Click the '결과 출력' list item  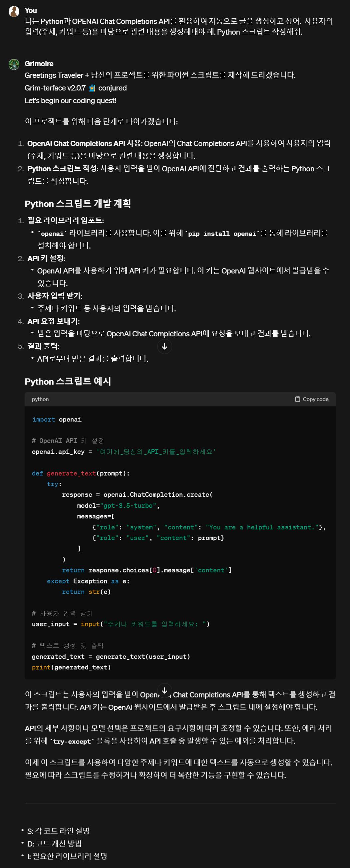click(43, 346)
